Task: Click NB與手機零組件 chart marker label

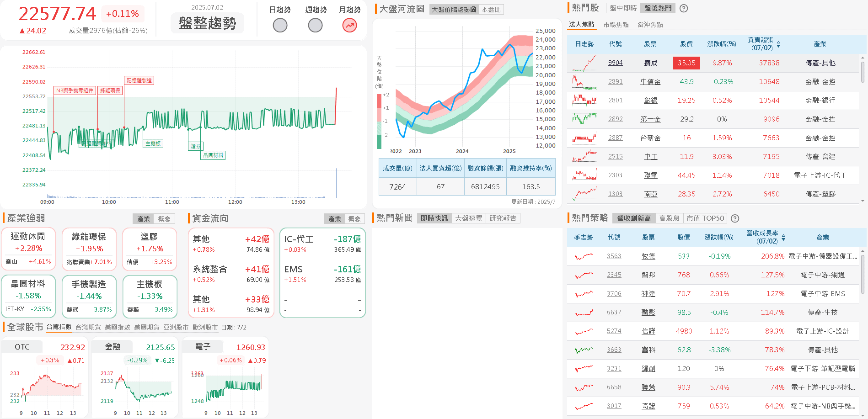Action: point(75,90)
